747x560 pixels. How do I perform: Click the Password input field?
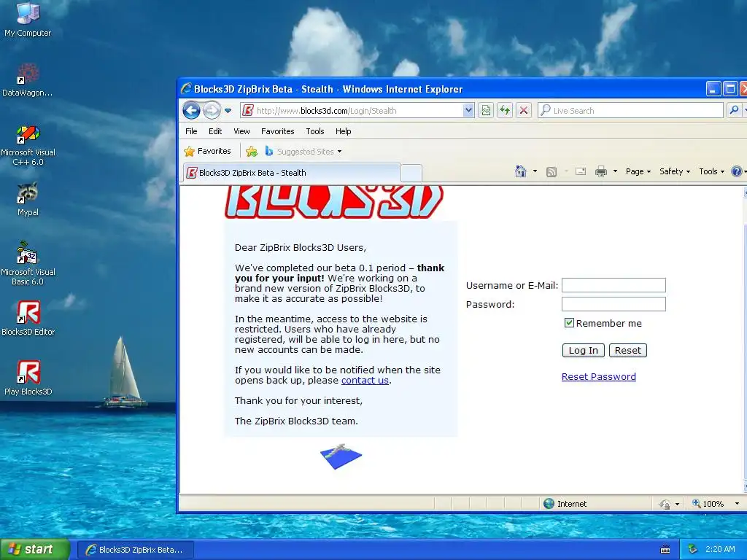coord(614,304)
